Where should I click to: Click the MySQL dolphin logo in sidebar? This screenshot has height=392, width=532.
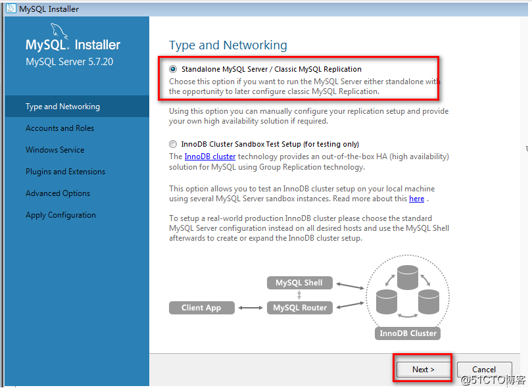59,31
